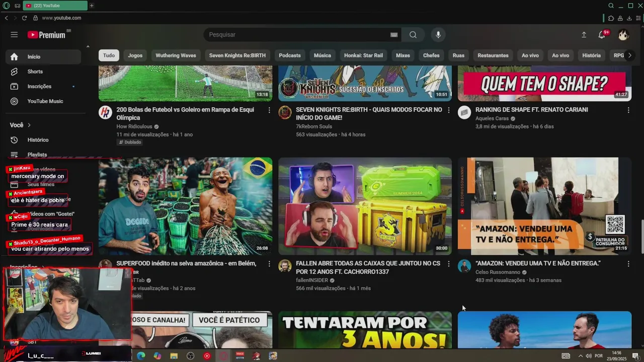Expand the Você section chevron
644x362 pixels.
tap(29, 125)
